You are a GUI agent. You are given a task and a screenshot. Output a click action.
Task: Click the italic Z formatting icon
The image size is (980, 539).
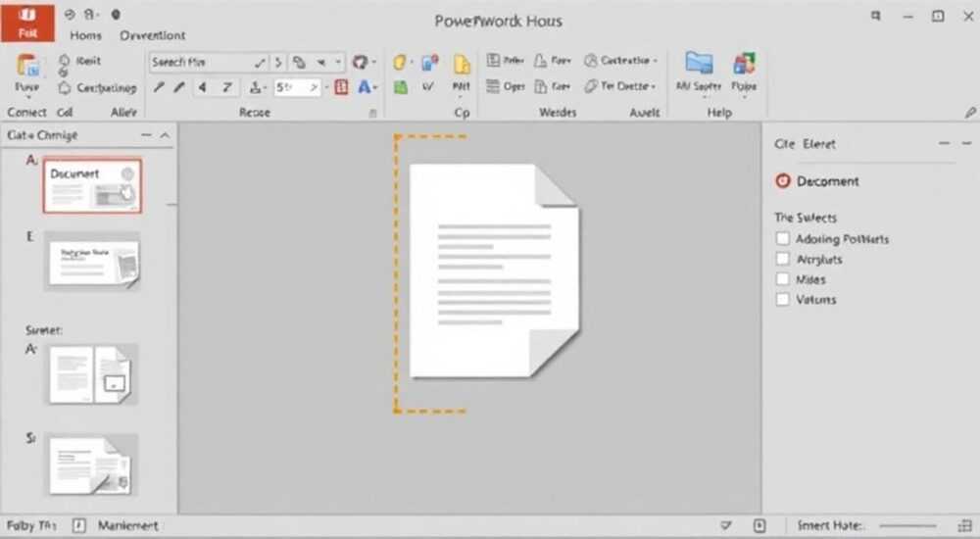coord(227,87)
